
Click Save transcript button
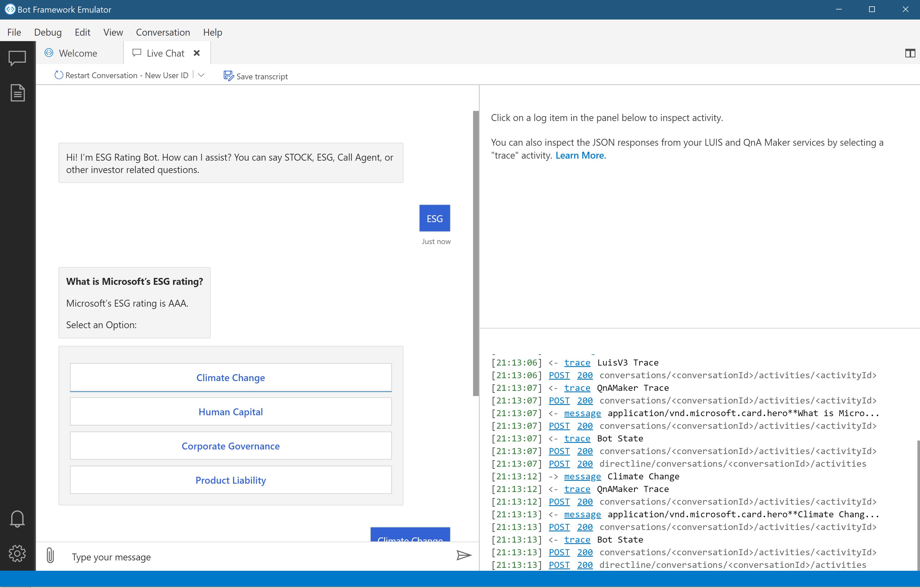click(x=256, y=76)
